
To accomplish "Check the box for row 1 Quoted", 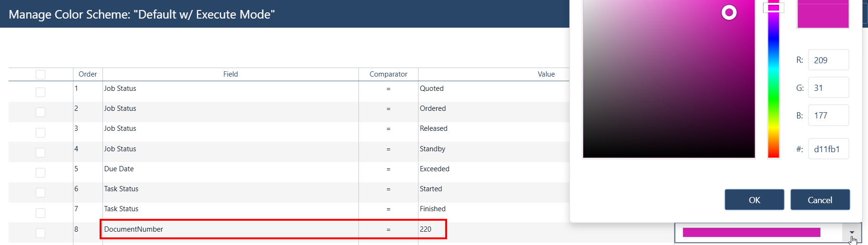I will pos(41,92).
